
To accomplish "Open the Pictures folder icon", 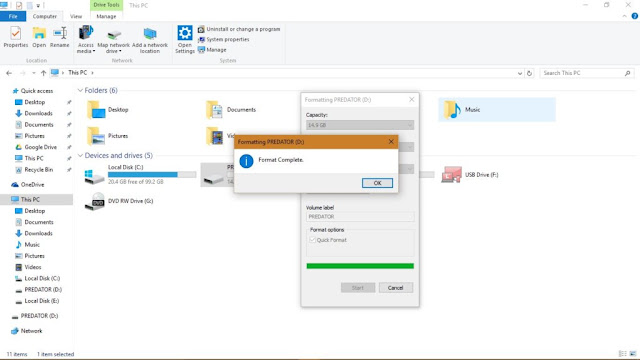I will point(96,136).
